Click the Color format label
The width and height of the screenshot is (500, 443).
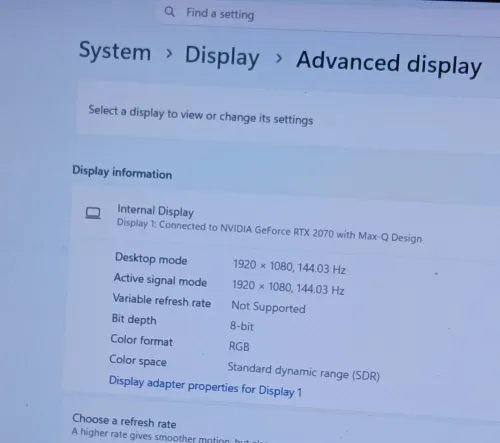(x=142, y=340)
